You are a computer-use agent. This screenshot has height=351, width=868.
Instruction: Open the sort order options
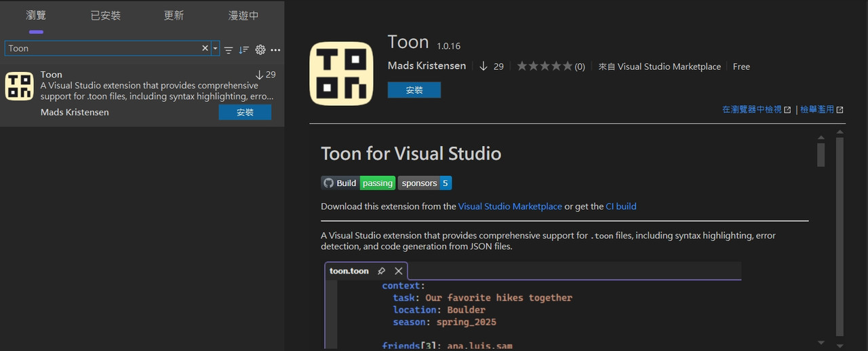click(x=244, y=50)
